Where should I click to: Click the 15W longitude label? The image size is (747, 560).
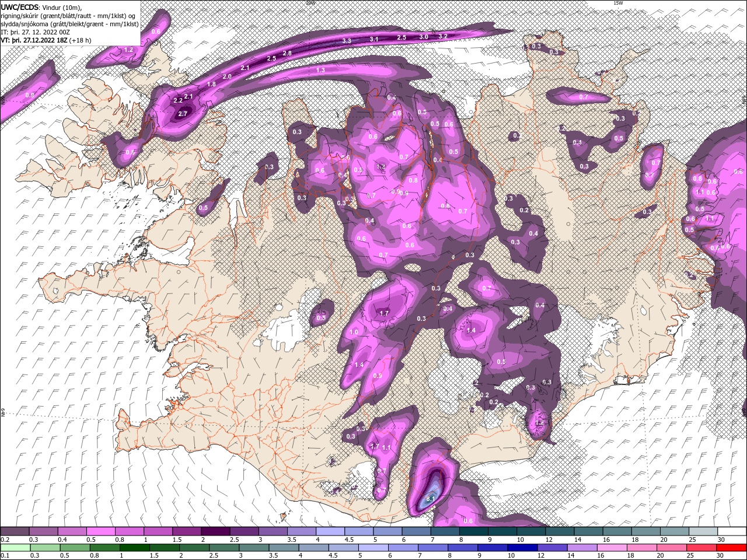[x=618, y=3]
